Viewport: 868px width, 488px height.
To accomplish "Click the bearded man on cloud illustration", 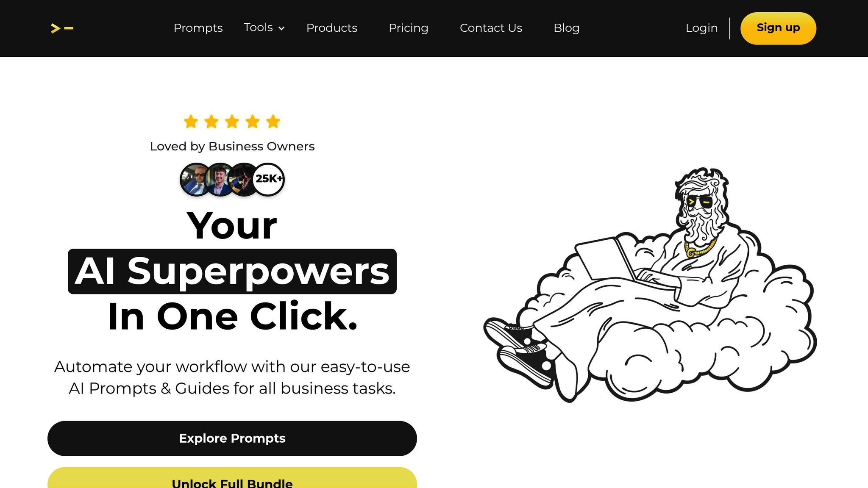I will (x=651, y=285).
